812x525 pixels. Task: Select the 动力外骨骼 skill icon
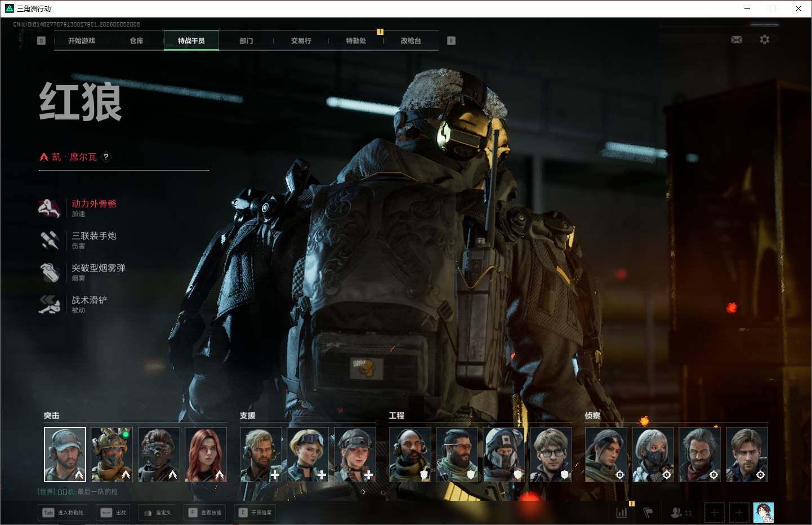click(x=50, y=208)
